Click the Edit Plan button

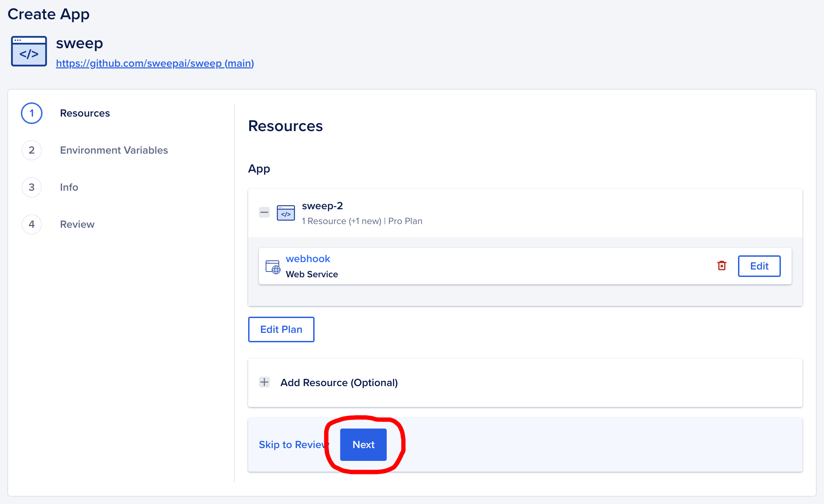(281, 329)
